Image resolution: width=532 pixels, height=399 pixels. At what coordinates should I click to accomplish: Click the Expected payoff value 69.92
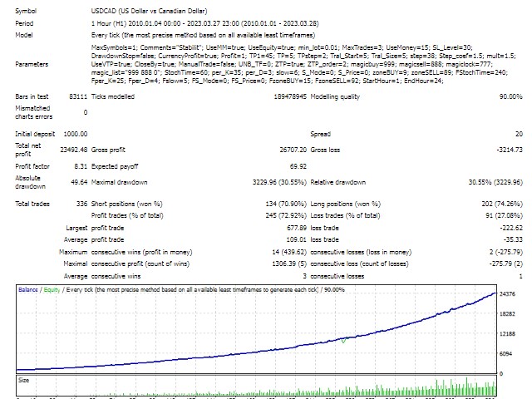pyautogui.click(x=298, y=166)
